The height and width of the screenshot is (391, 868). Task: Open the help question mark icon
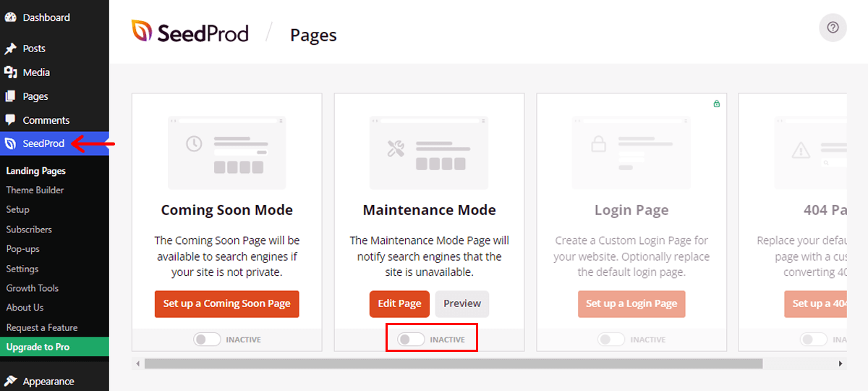coord(833,28)
